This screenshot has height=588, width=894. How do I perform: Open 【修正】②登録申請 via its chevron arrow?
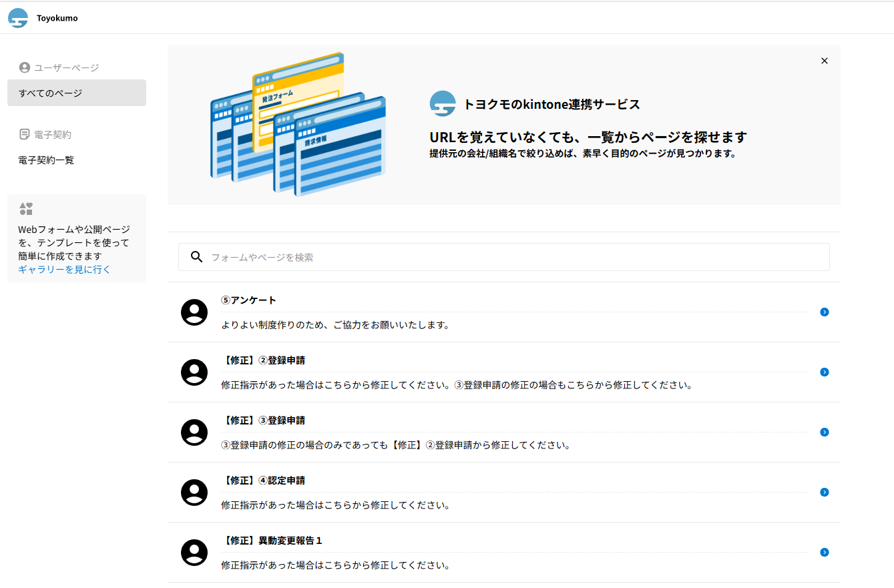824,372
